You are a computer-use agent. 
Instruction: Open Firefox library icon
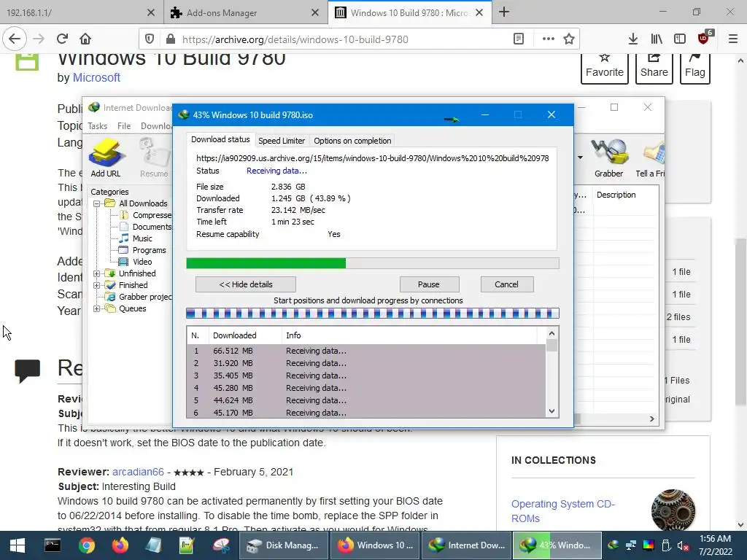pyautogui.click(x=657, y=39)
